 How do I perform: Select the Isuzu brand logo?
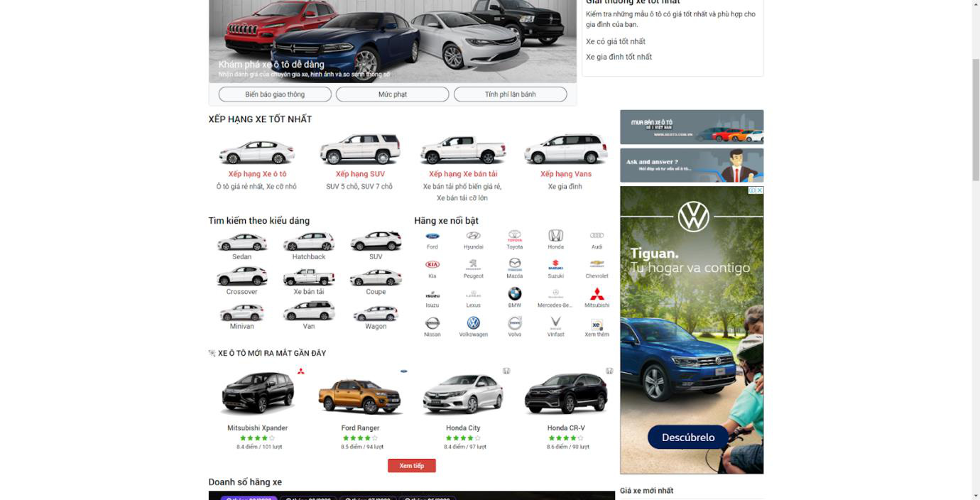(432, 294)
